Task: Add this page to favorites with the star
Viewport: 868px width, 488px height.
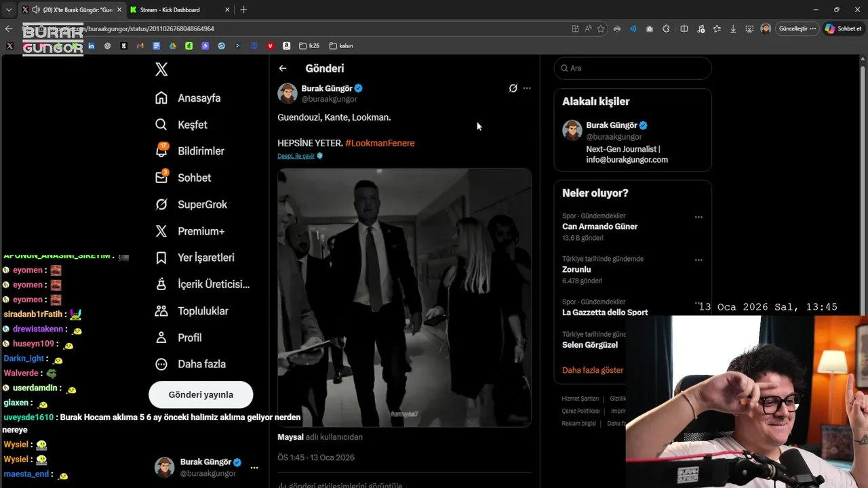Action: click(x=601, y=28)
